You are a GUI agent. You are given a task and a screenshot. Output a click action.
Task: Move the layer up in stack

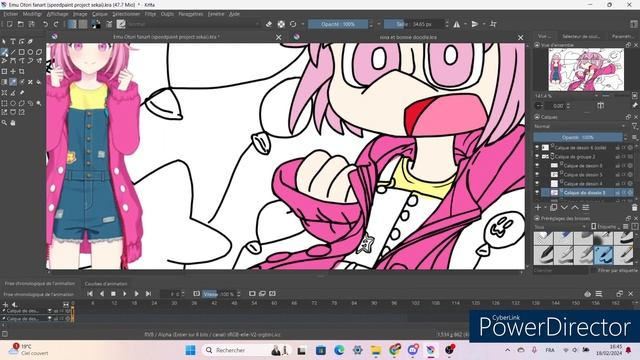pos(575,208)
